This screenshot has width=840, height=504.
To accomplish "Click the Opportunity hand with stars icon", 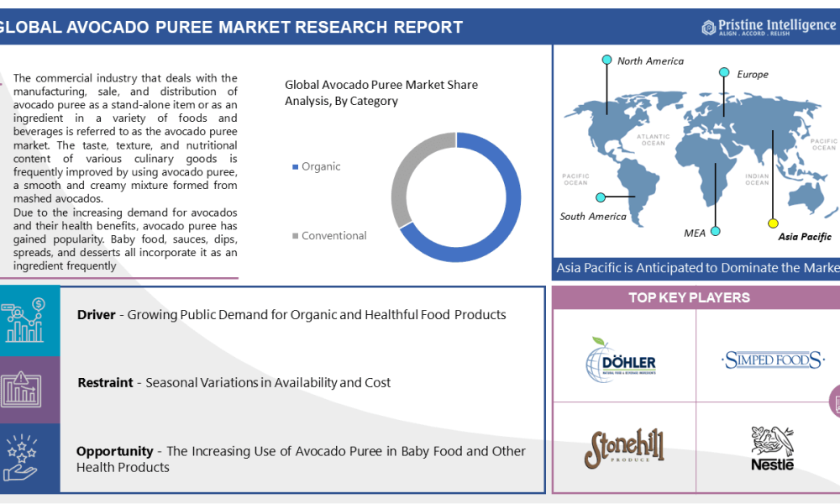I will (x=20, y=458).
